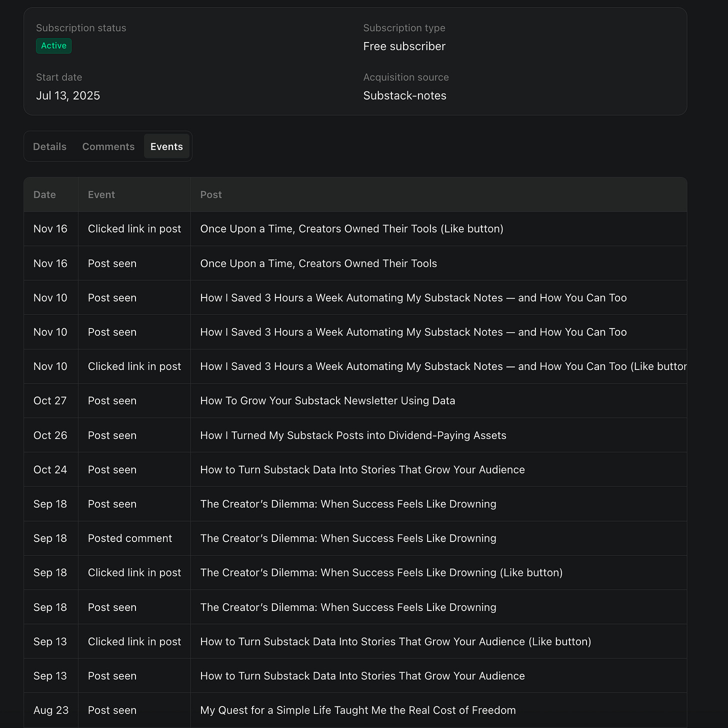Open 'How I Turned My Substack Posts into Dividend-Paying Assets'
The width and height of the screenshot is (728, 728).
(x=353, y=435)
